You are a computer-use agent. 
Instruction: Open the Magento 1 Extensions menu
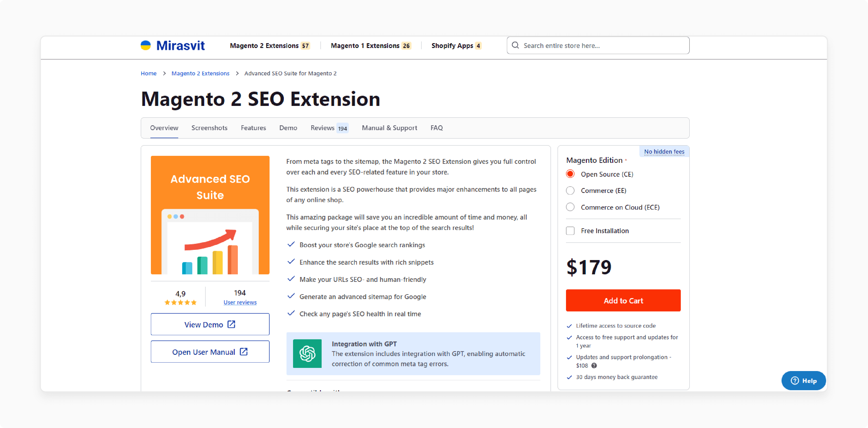tap(371, 46)
